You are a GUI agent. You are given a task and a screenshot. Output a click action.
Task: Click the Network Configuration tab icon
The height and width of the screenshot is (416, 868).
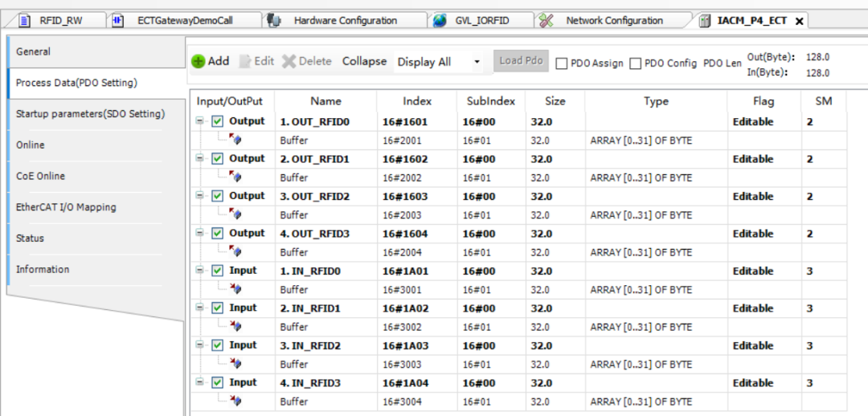(x=547, y=20)
